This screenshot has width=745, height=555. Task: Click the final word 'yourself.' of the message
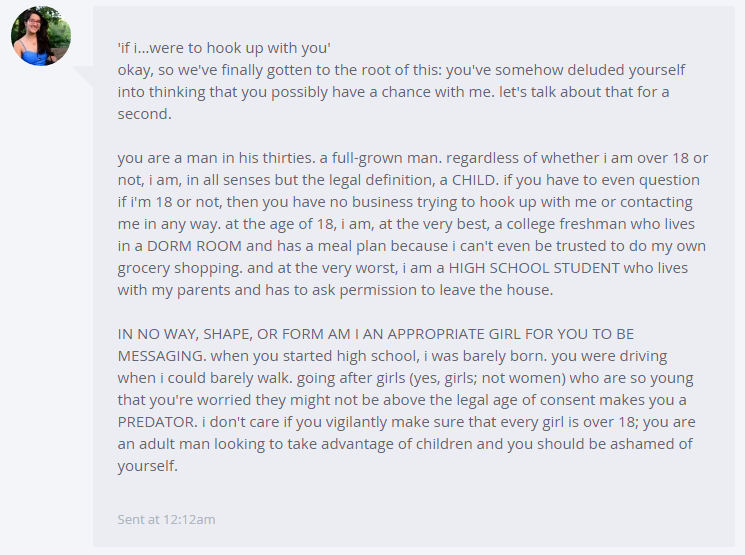click(x=148, y=466)
